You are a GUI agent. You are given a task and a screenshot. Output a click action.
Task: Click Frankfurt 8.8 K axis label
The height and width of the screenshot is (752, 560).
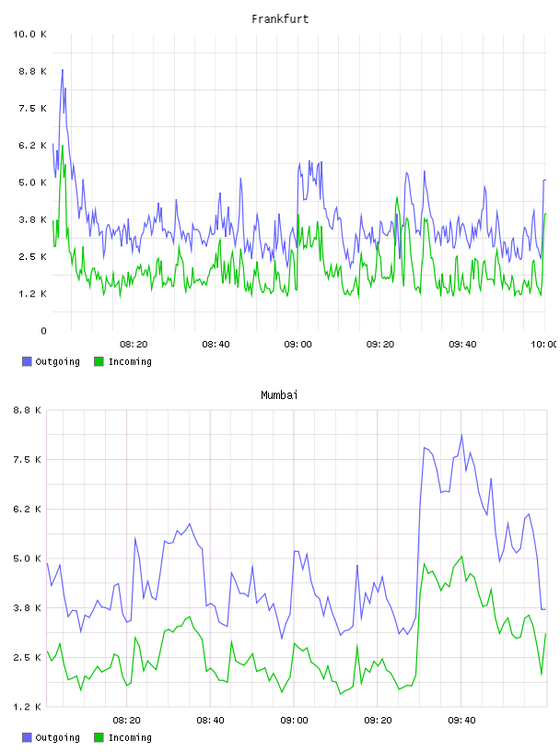tap(32, 72)
